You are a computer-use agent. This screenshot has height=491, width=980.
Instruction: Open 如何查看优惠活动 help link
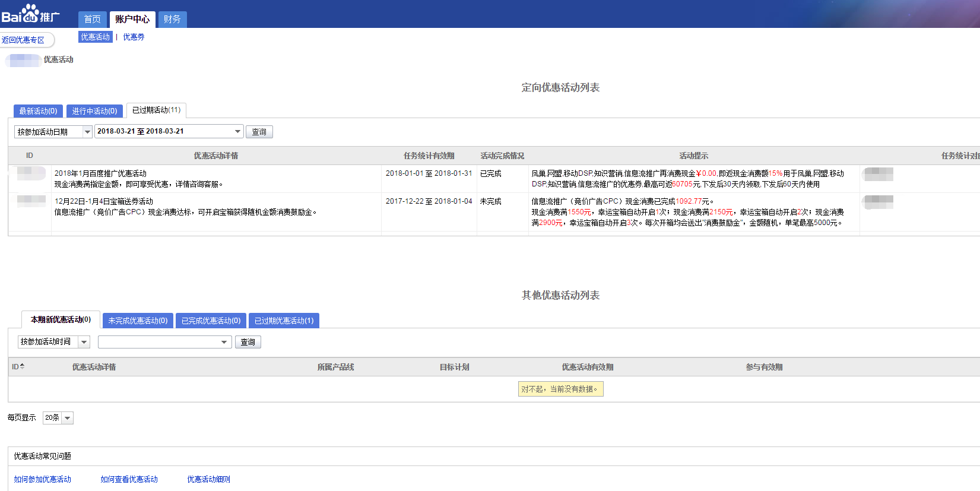pyautogui.click(x=129, y=479)
